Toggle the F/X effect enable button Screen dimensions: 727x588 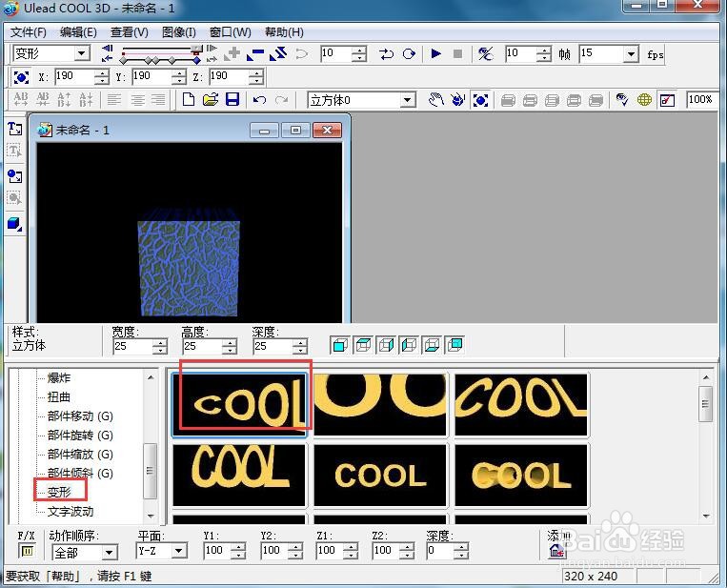click(27, 551)
